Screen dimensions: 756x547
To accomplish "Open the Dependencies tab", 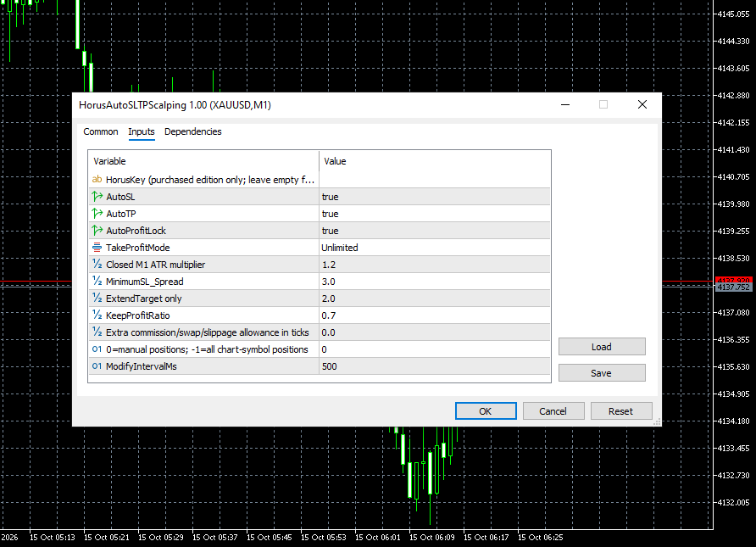I will 193,131.
